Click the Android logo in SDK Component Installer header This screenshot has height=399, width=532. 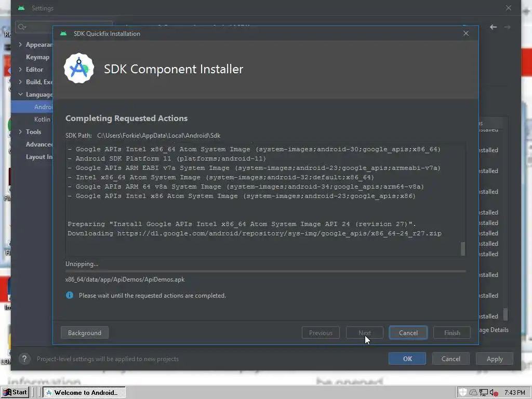[79, 68]
